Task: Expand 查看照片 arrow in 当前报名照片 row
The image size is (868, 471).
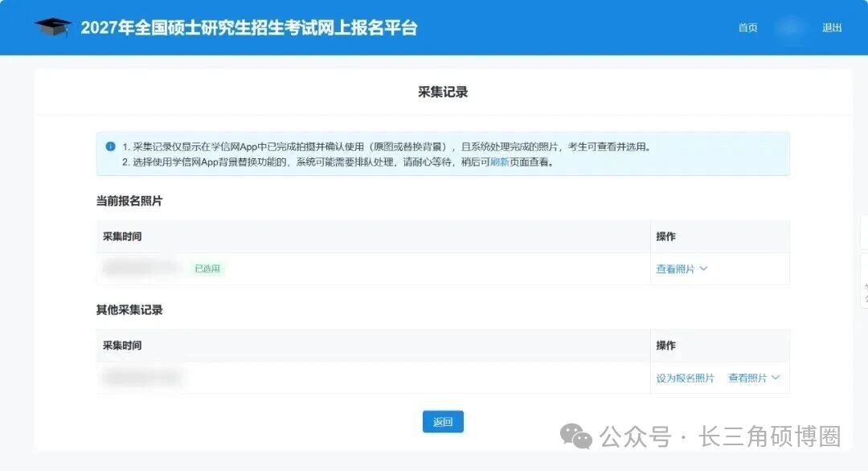Action: point(703,269)
